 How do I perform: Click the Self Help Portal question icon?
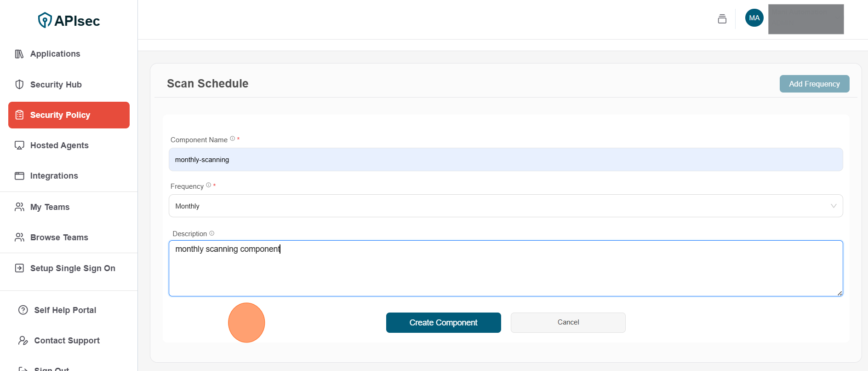[x=23, y=310]
